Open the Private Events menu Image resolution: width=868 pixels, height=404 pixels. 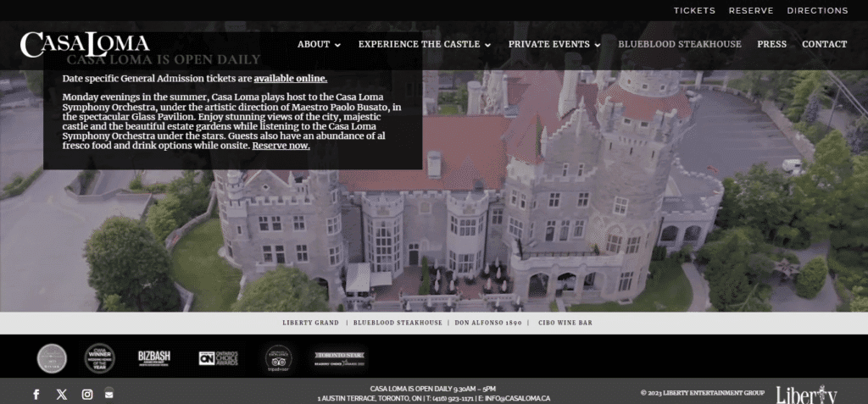pos(549,44)
